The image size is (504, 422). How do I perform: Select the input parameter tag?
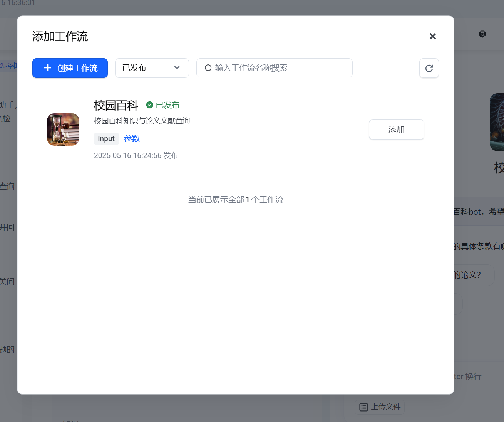pyautogui.click(x=106, y=139)
